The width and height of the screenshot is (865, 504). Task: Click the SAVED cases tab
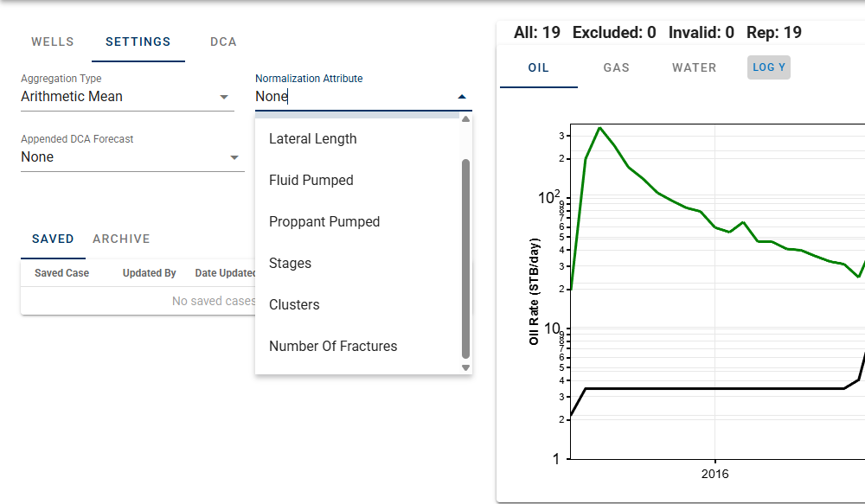53,239
